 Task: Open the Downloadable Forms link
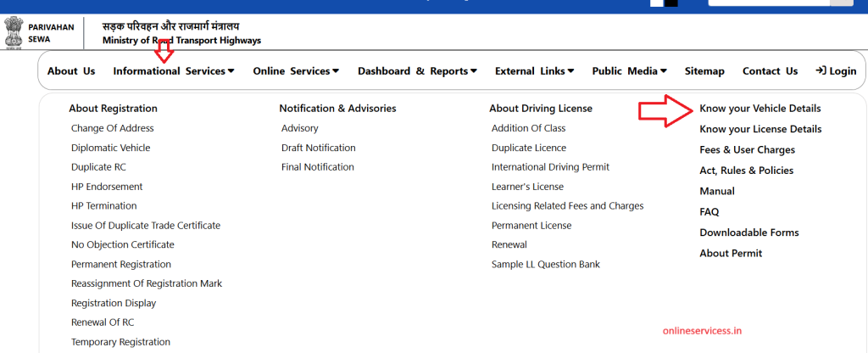pos(749,233)
